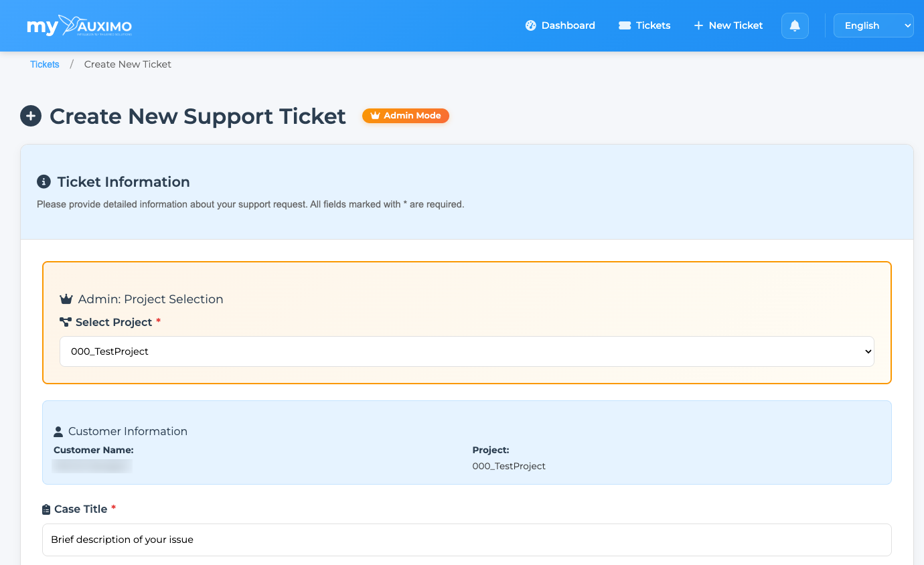924x565 pixels.
Task: Click the plus circle icon by page title
Action: 31,116
